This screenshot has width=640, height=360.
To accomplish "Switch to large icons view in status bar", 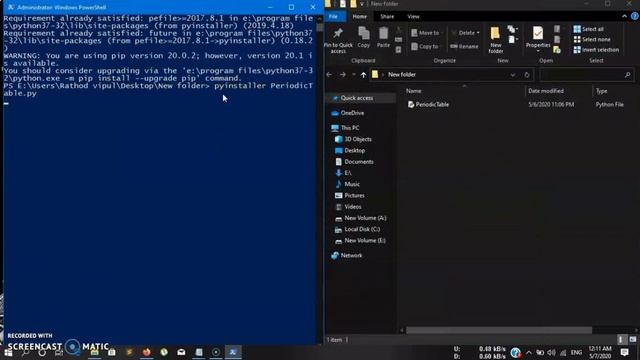I will [x=633, y=340].
